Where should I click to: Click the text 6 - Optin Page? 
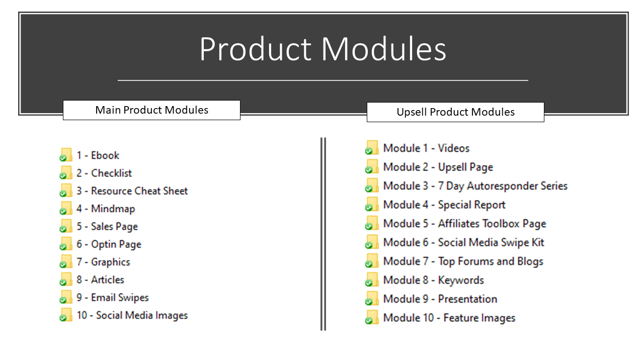pos(109,244)
